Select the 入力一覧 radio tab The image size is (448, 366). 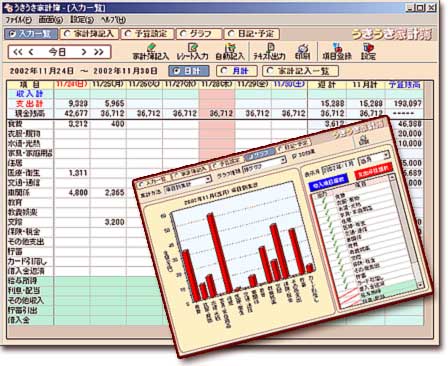[31, 34]
